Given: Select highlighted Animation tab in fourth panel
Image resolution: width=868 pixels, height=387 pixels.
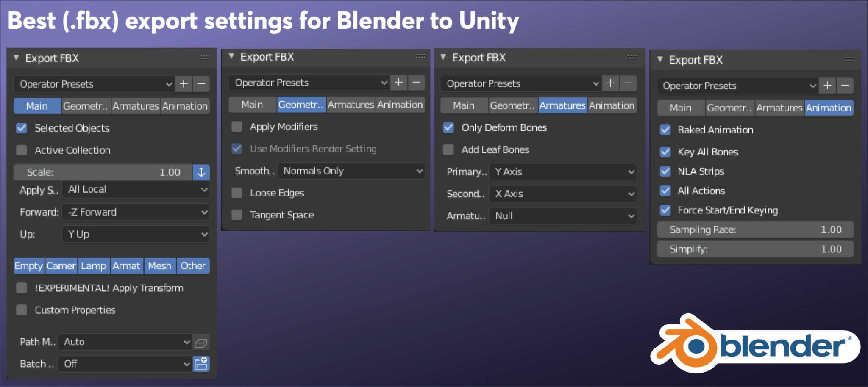Looking at the screenshot, I should click(829, 108).
